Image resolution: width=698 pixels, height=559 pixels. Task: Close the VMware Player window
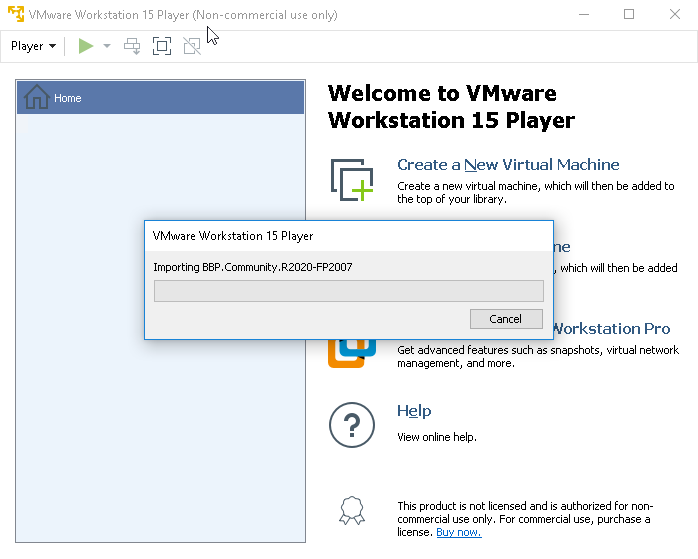point(675,14)
